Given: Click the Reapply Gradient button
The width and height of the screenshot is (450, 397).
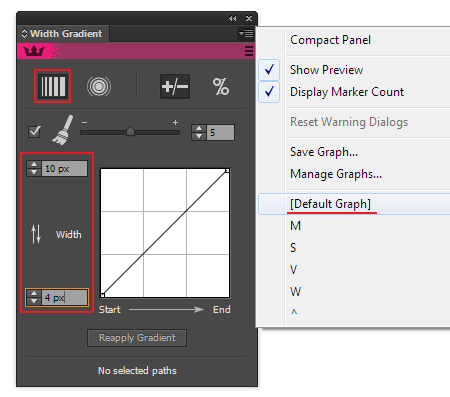Looking at the screenshot, I should pyautogui.click(x=137, y=338).
